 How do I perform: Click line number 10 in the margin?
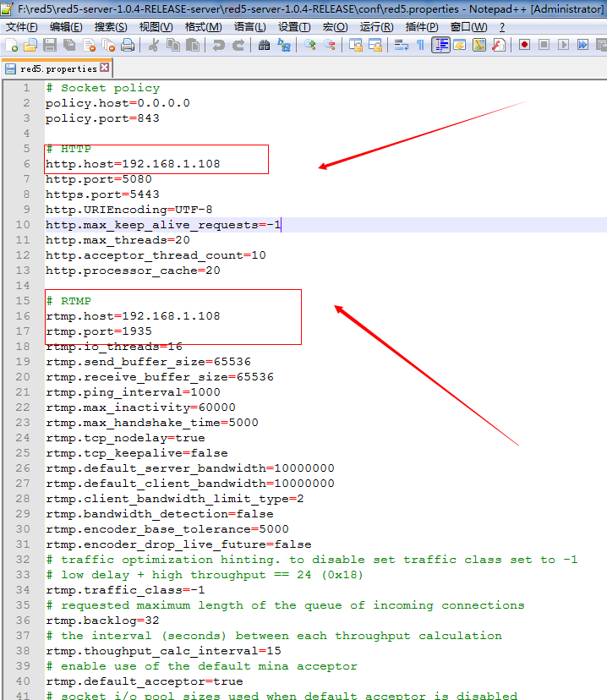[23, 225]
